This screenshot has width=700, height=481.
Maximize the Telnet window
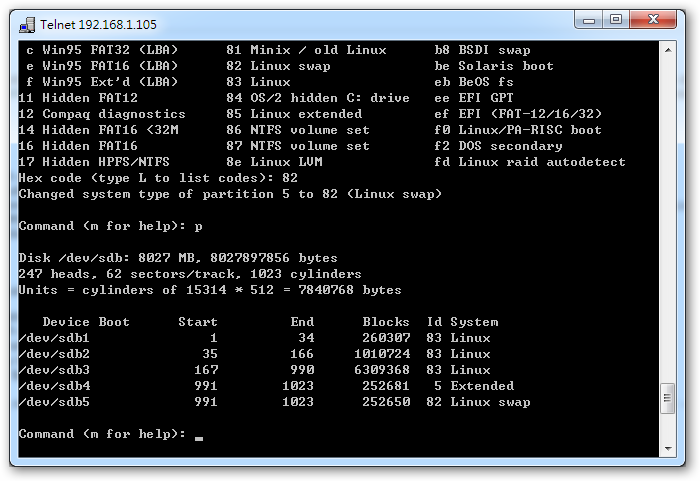click(616, 20)
